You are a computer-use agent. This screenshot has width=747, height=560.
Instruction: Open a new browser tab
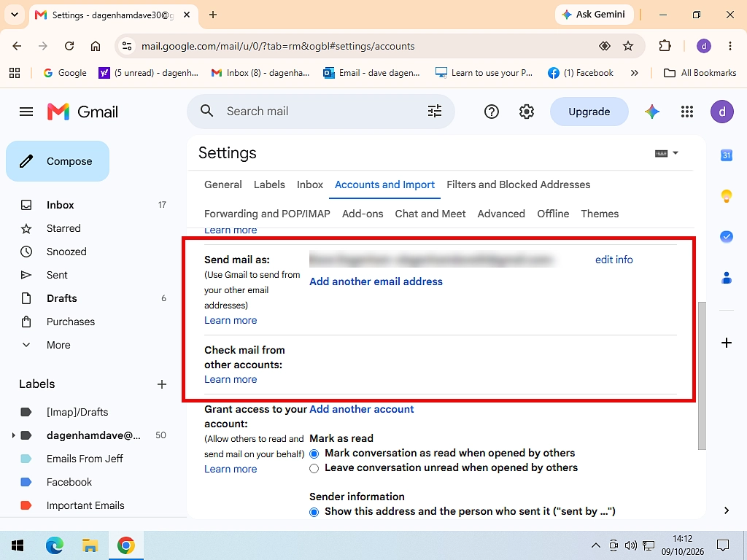(x=213, y=15)
